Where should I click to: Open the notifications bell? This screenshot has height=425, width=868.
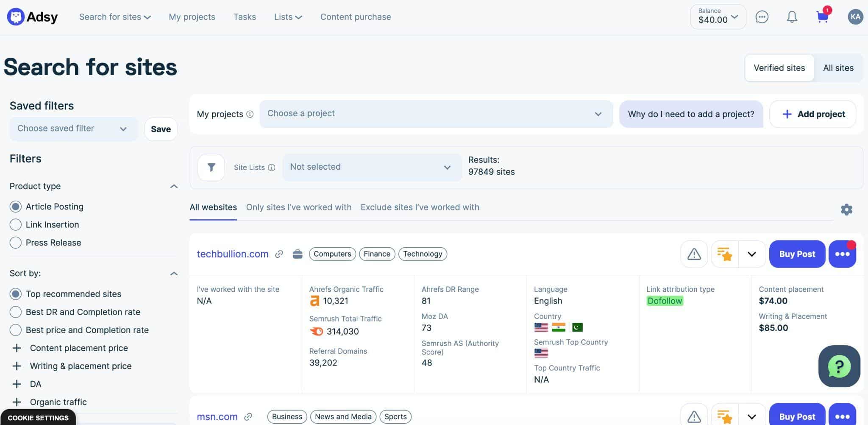(792, 17)
